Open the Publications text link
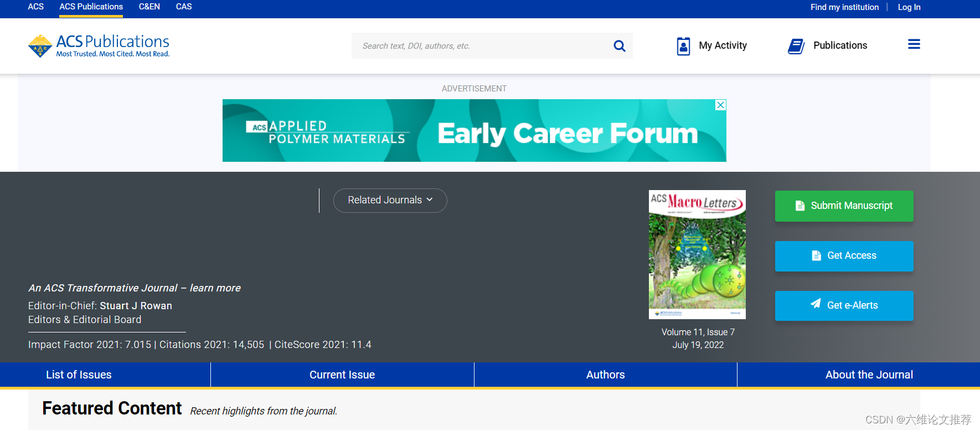The width and height of the screenshot is (980, 430). [x=840, y=45]
